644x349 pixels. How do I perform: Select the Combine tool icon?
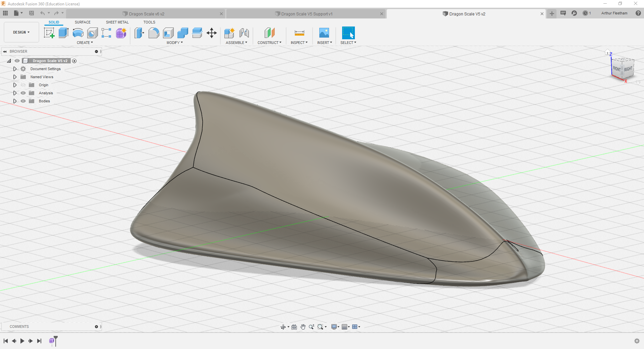click(x=183, y=33)
